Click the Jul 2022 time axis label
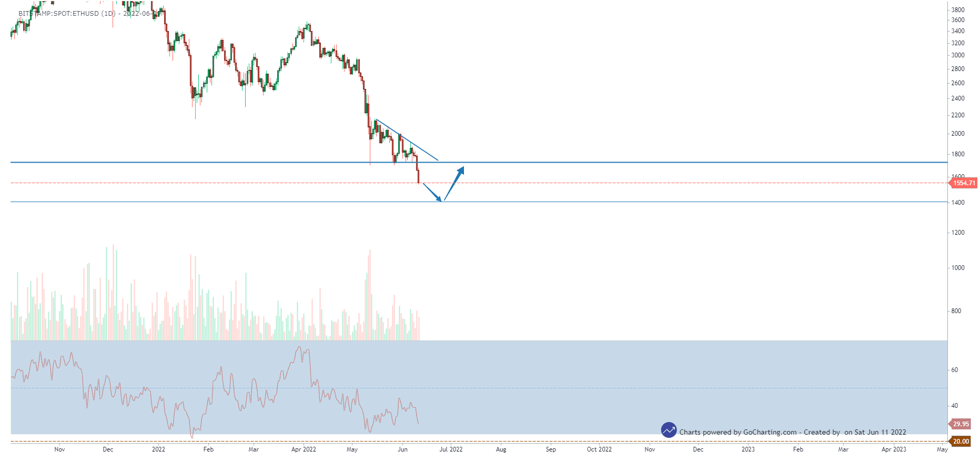The height and width of the screenshot is (461, 980). [451, 449]
